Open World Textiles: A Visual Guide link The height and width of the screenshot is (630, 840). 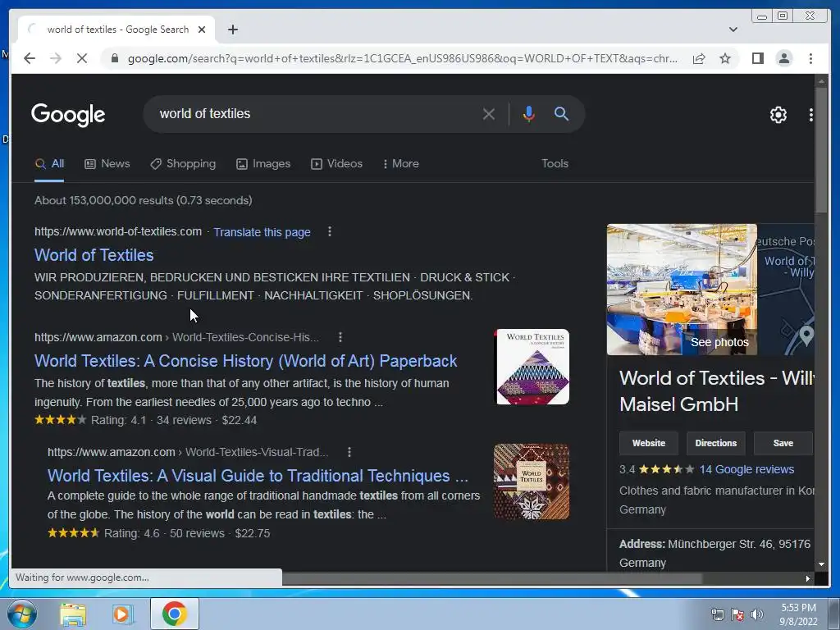258,476
